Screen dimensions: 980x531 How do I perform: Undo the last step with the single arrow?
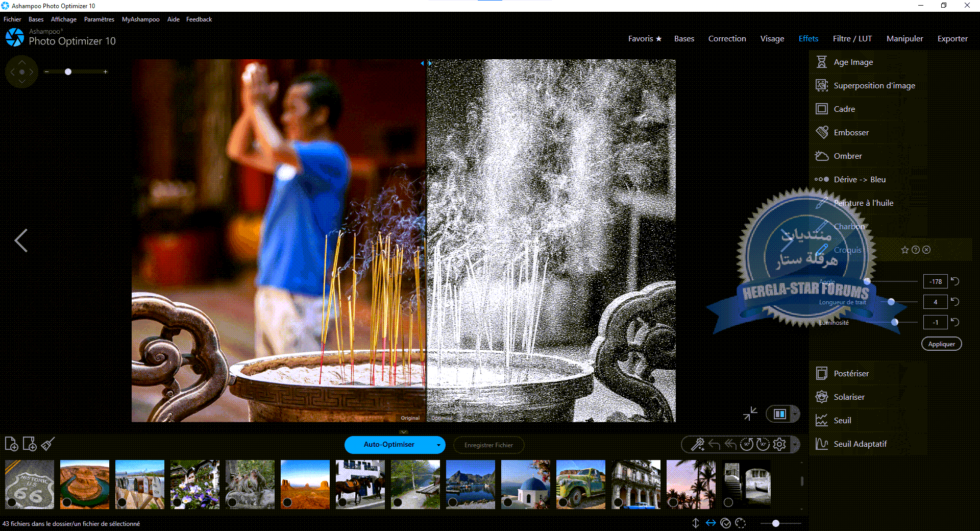coord(714,445)
